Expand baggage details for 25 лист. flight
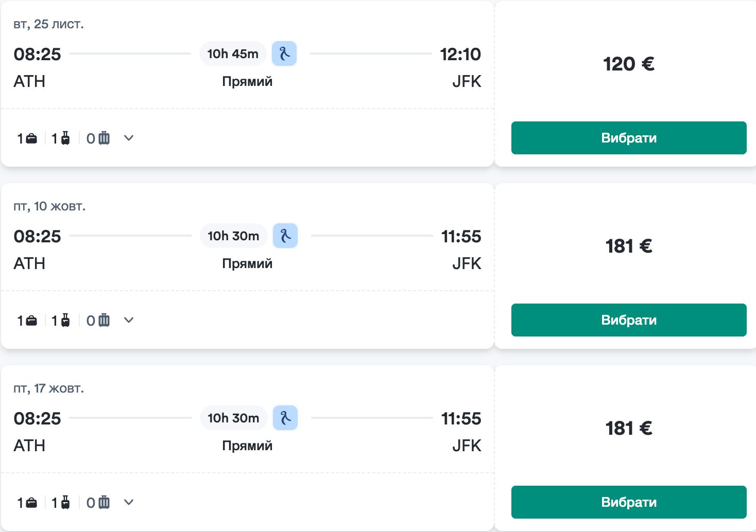756x532 pixels. pos(129,138)
